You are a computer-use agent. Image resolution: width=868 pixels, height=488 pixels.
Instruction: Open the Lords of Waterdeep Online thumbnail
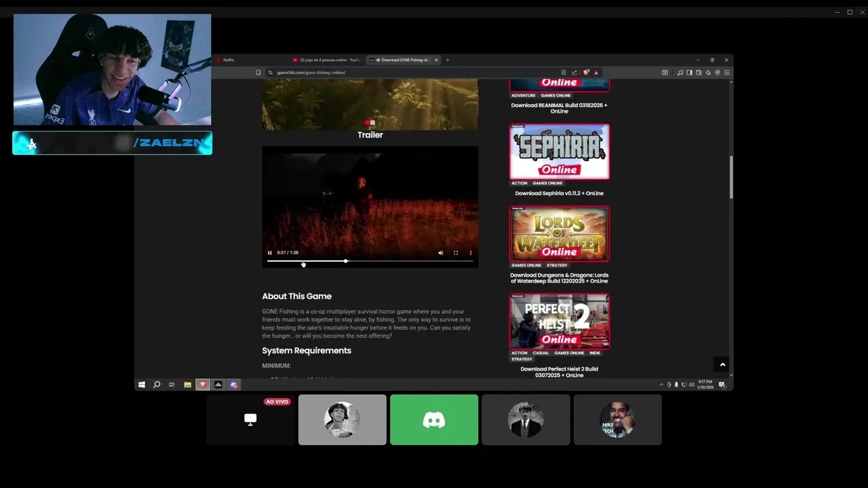pos(559,234)
